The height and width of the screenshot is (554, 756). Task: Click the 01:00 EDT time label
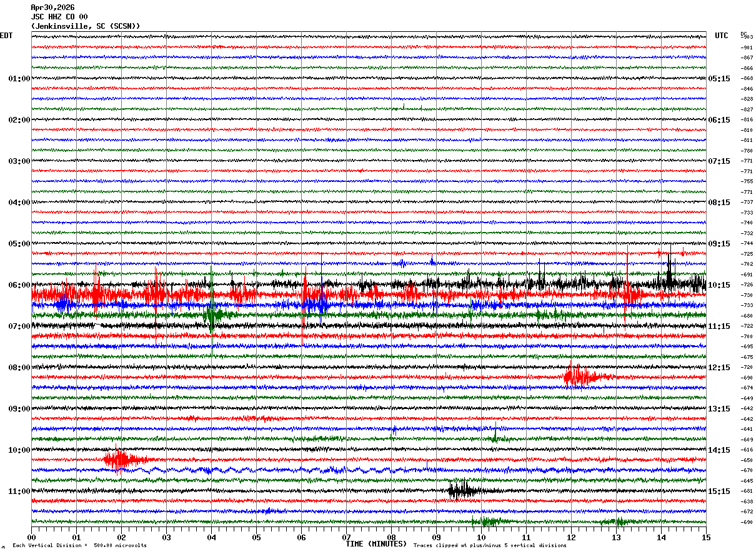[19, 79]
